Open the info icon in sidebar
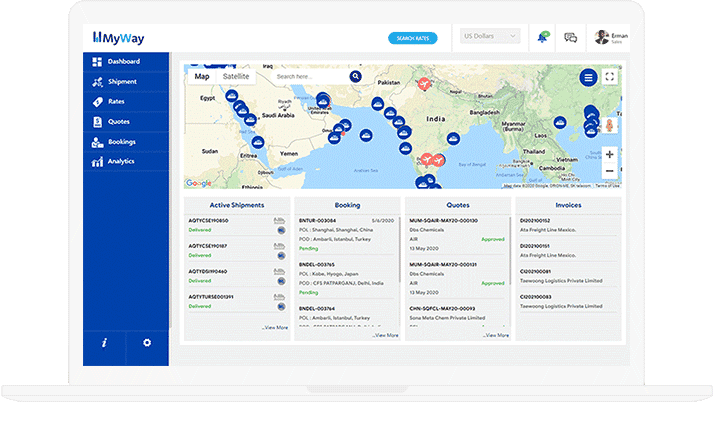The height and width of the screenshot is (430, 715). tap(104, 343)
